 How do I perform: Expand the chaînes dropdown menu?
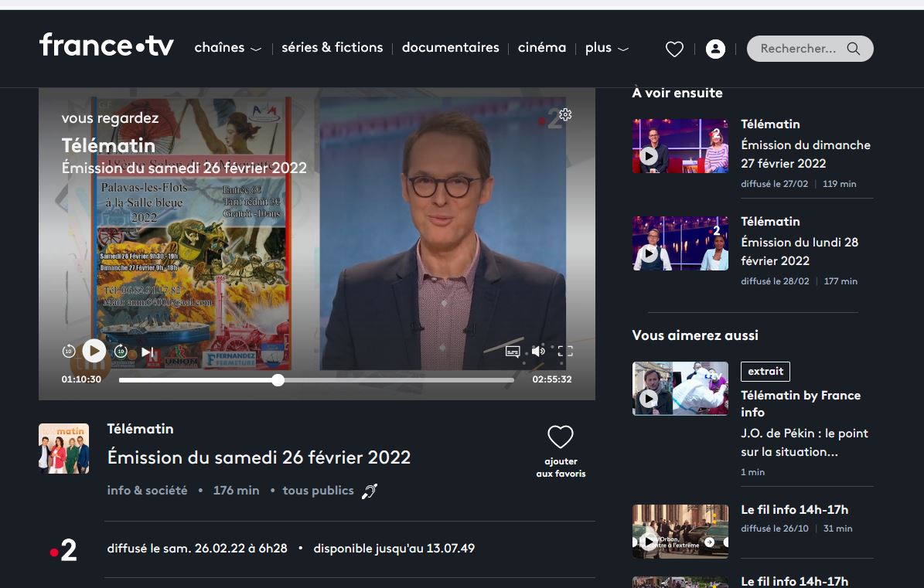pos(227,48)
